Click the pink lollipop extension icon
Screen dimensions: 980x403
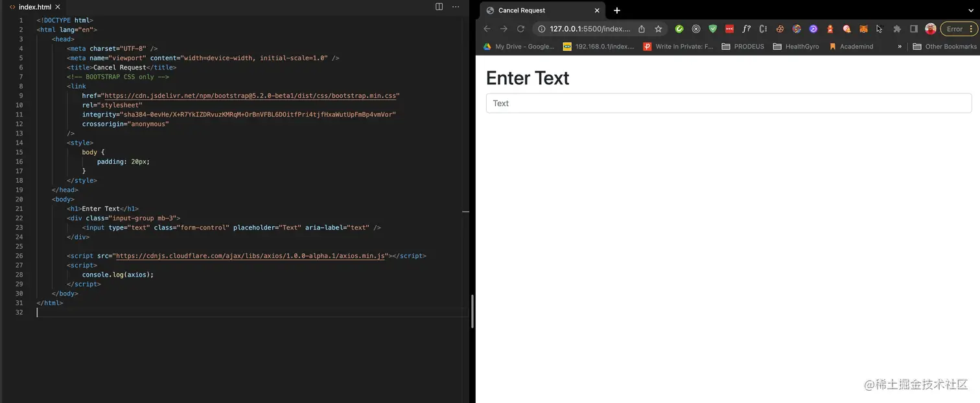(x=846, y=29)
